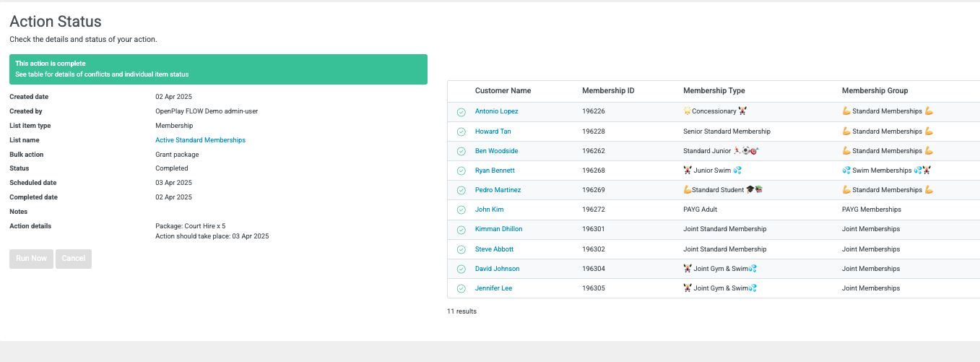Open Jennifer Lee customer link
The image size is (980, 362).
(493, 288)
